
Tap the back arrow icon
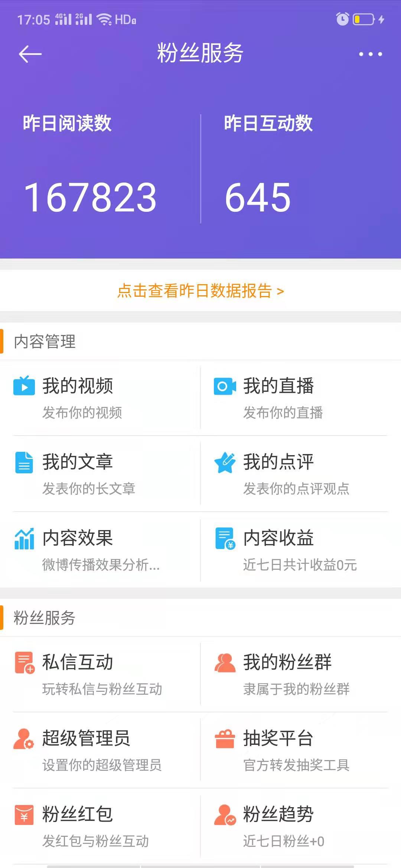(30, 54)
